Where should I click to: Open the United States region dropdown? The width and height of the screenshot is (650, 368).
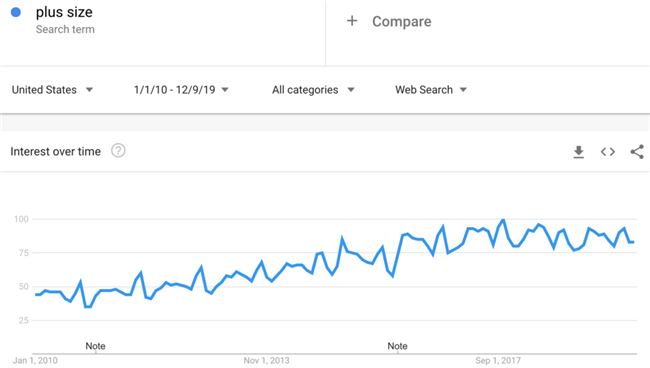coord(52,90)
